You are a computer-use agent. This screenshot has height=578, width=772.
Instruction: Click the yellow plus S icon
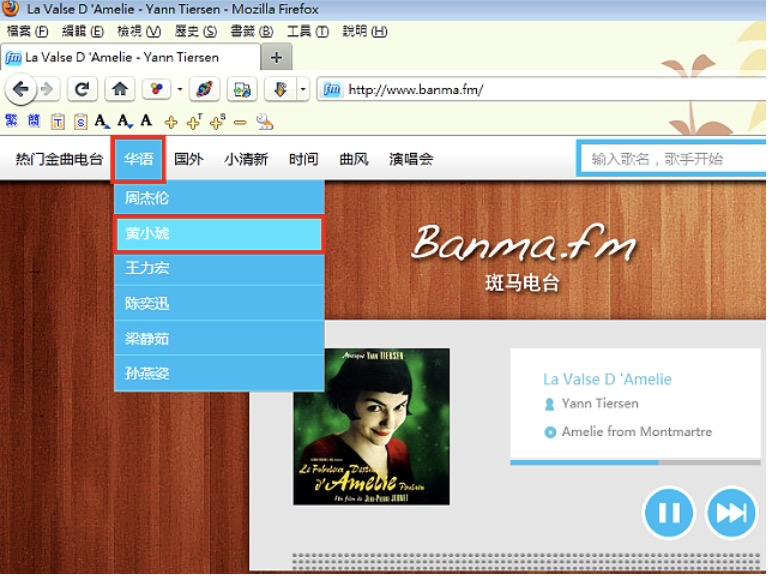pyautogui.click(x=217, y=122)
